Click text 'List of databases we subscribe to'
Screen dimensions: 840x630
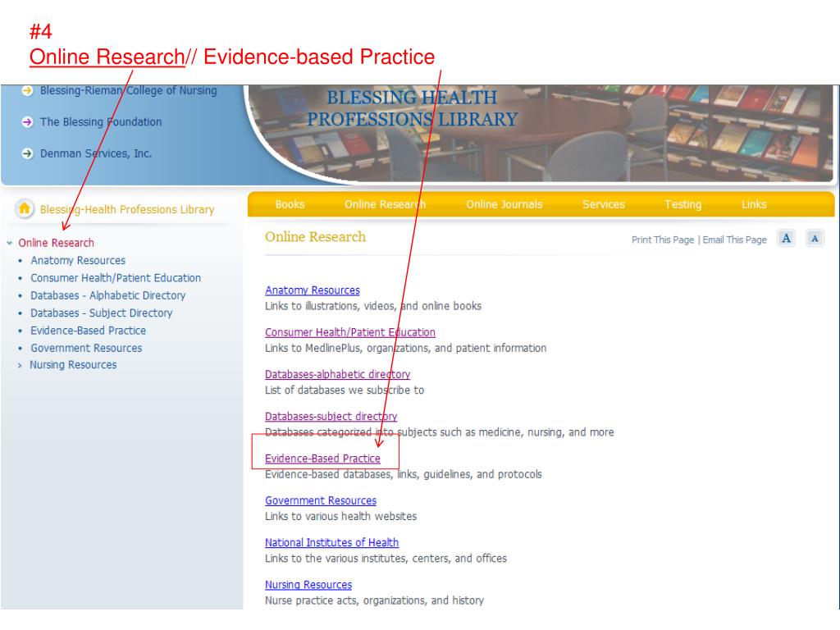point(345,390)
